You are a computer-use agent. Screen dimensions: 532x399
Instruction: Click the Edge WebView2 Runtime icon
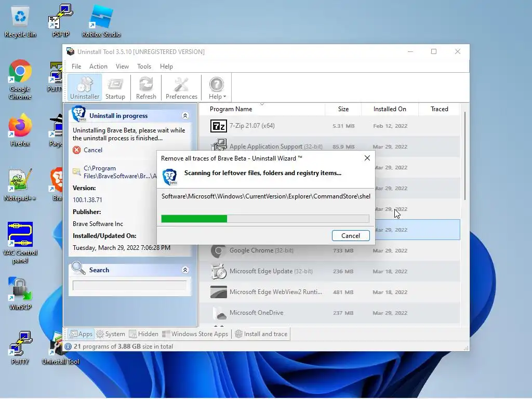click(219, 292)
